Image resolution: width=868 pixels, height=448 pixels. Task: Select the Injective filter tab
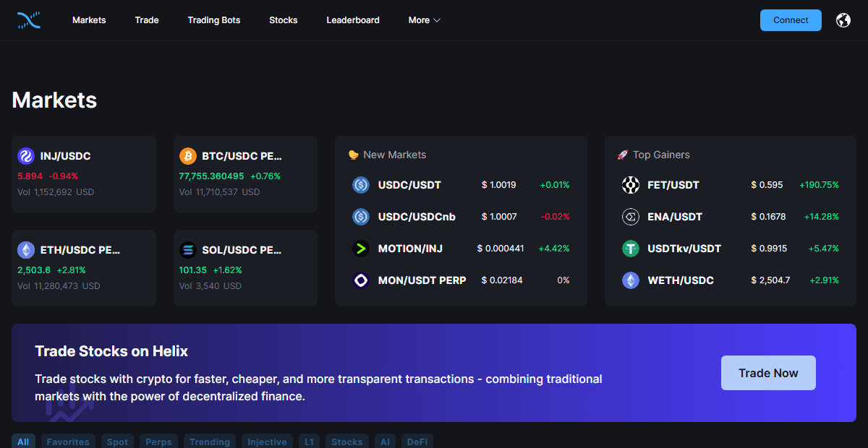point(267,441)
